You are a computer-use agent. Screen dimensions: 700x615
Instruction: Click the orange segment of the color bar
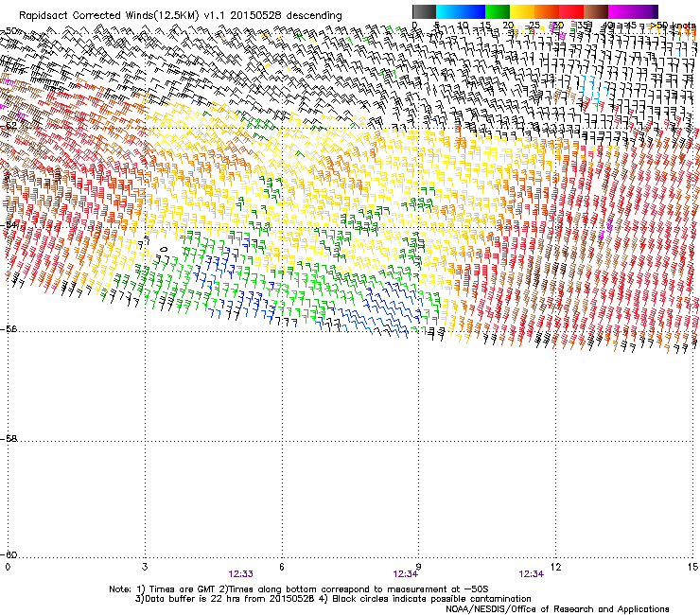pos(547,11)
